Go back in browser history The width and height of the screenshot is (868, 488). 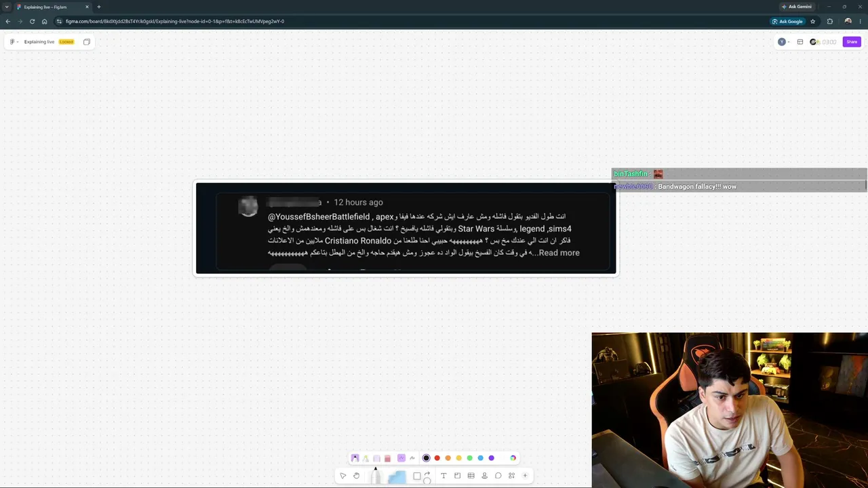click(x=8, y=21)
